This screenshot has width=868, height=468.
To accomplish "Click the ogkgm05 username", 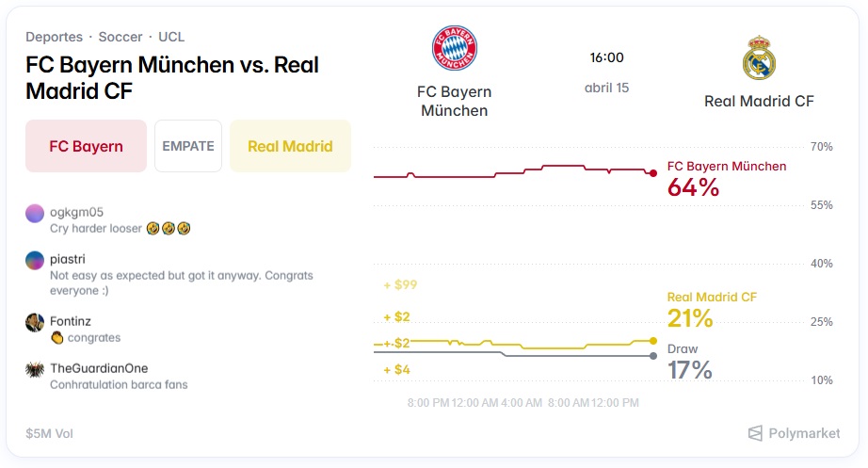I will (x=76, y=212).
